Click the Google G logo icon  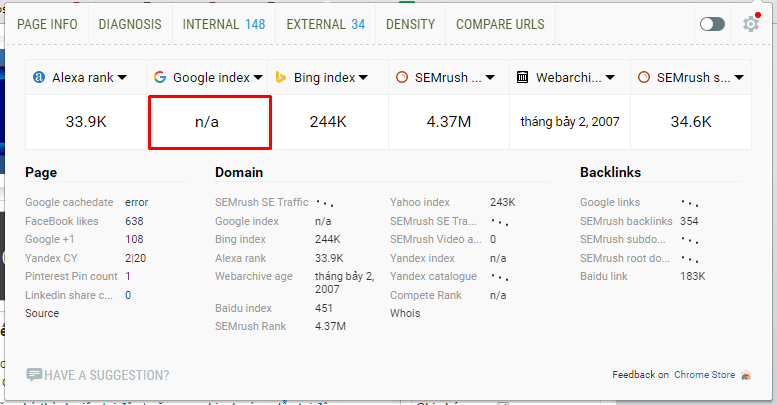tap(160, 77)
